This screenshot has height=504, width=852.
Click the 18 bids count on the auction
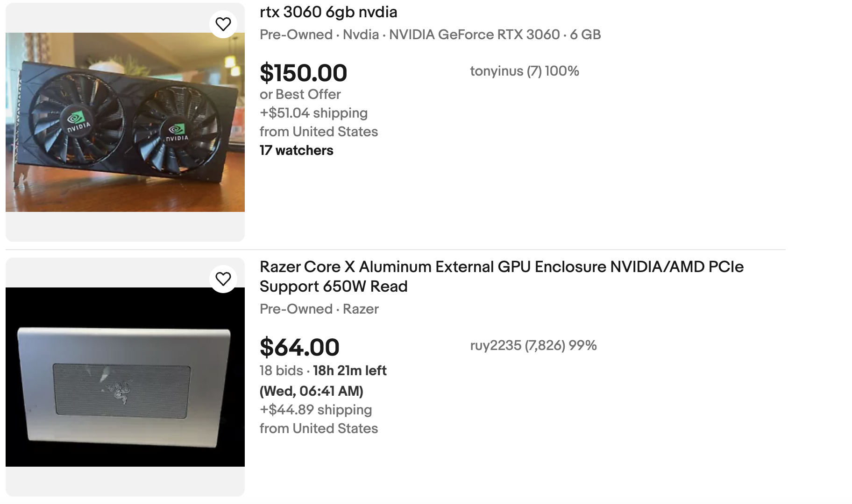(x=280, y=371)
